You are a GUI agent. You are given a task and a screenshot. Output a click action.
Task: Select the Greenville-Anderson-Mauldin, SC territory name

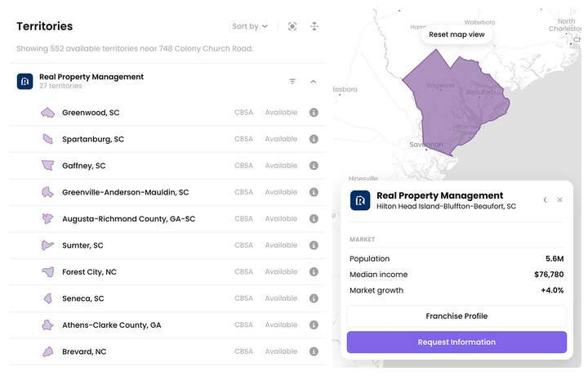tap(126, 192)
